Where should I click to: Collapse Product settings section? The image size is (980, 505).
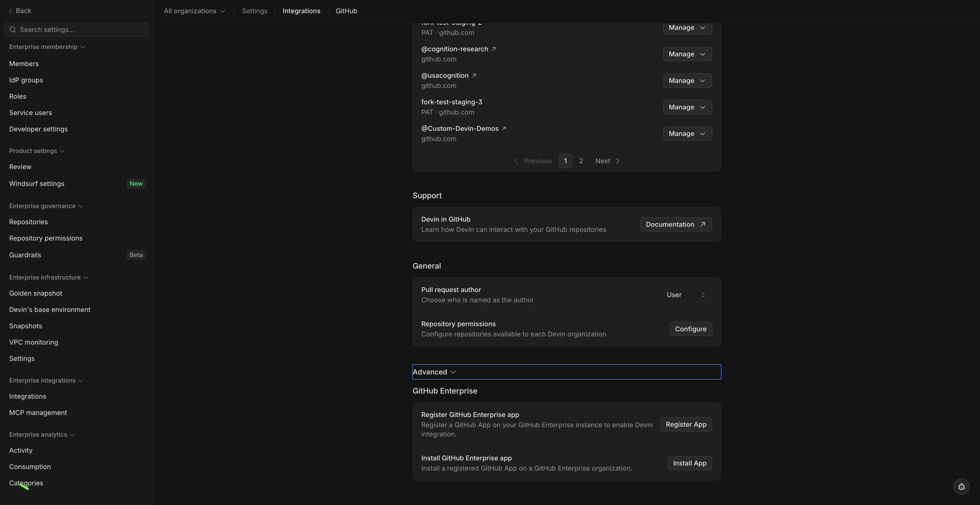[x=37, y=151]
